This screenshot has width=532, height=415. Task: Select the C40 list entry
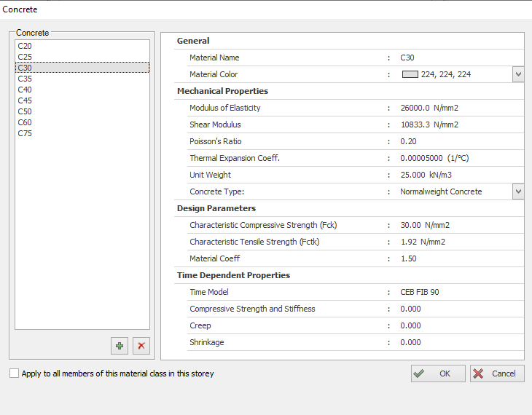click(x=25, y=90)
